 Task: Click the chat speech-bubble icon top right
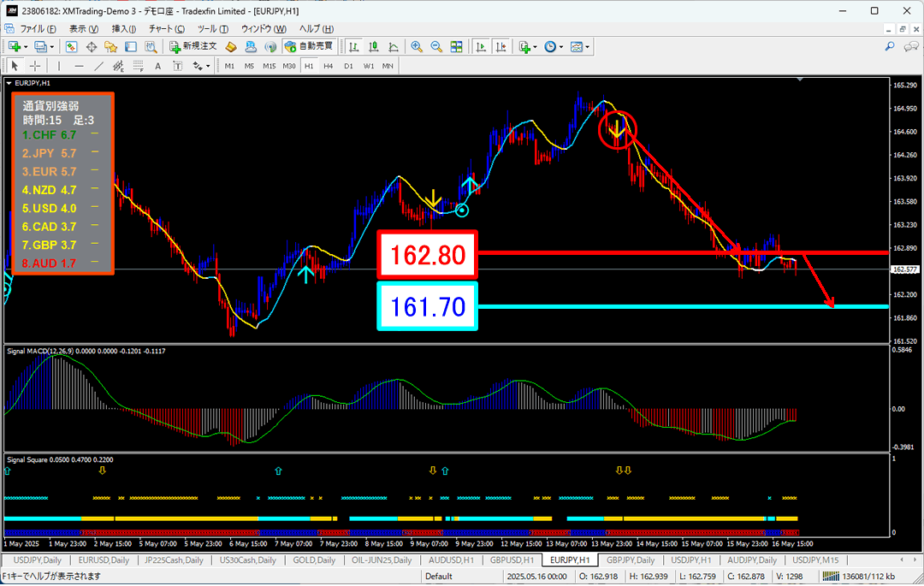[x=911, y=46]
